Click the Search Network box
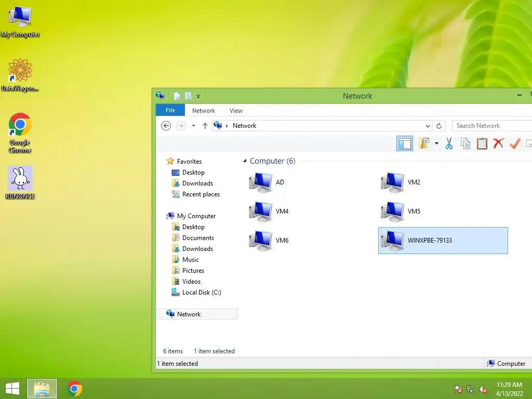 tap(491, 126)
